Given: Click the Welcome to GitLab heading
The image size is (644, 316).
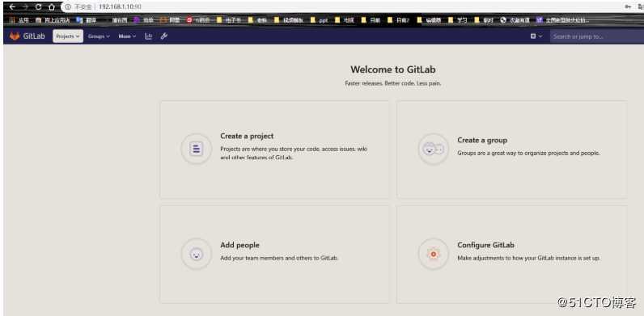Looking at the screenshot, I should 392,70.
